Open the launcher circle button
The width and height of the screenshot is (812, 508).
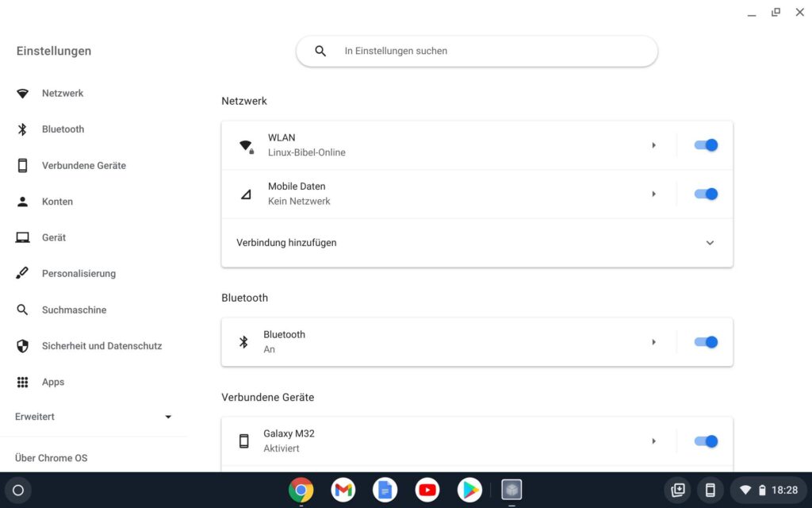click(x=18, y=491)
